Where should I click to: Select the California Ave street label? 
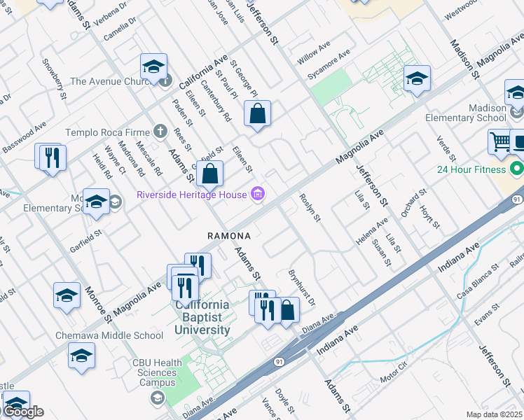pos(204,72)
